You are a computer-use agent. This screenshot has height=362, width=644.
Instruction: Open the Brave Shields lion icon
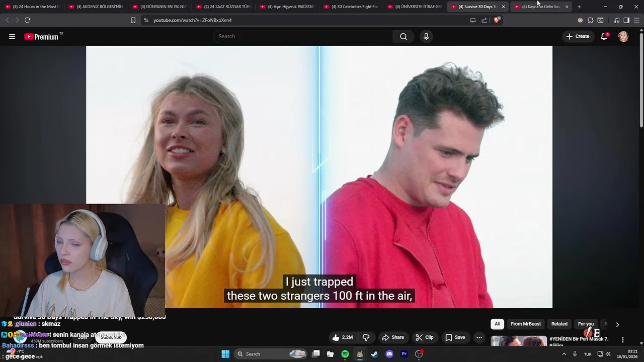coord(497,20)
